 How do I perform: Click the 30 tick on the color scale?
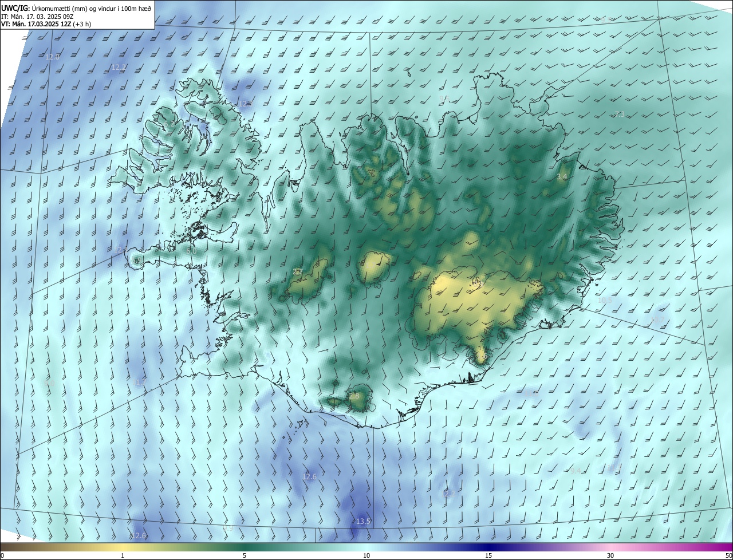click(x=610, y=555)
